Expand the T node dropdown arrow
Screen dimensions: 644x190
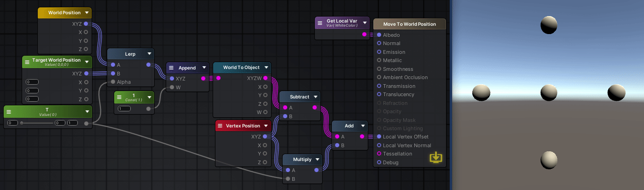(87, 111)
